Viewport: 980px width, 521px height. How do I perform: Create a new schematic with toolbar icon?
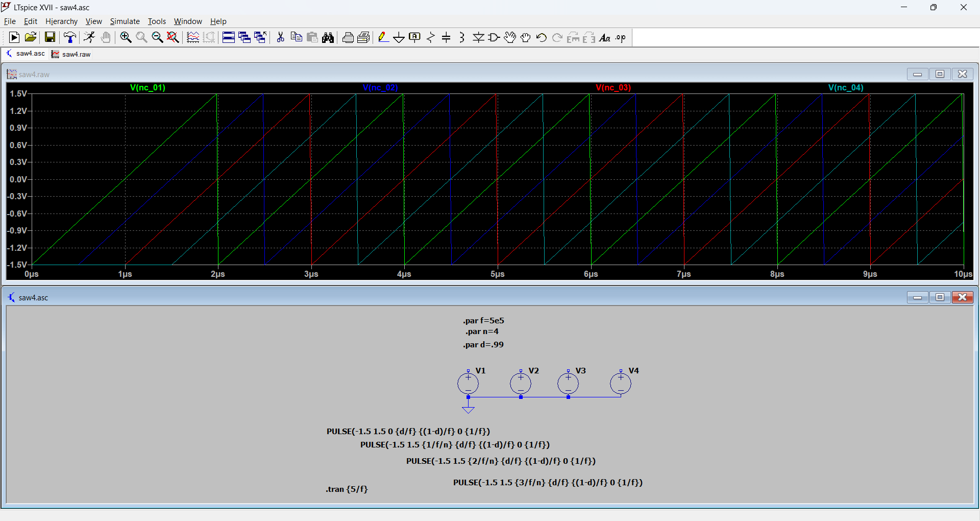click(x=14, y=37)
